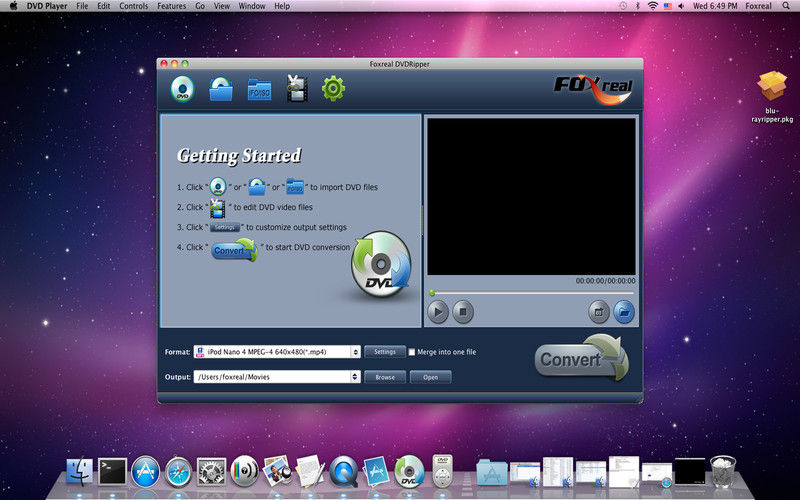
Task: Open the DVD Player menu
Action: tap(47, 6)
